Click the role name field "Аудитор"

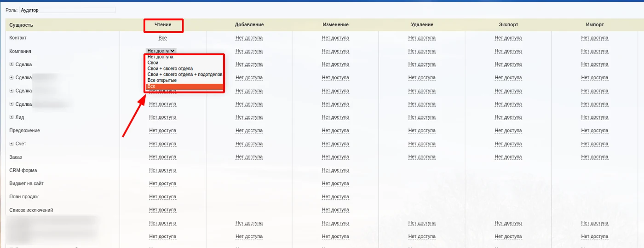[67, 10]
